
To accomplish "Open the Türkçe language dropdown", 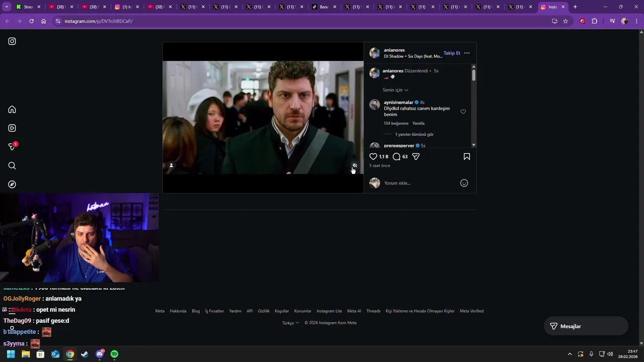I will click(x=290, y=323).
